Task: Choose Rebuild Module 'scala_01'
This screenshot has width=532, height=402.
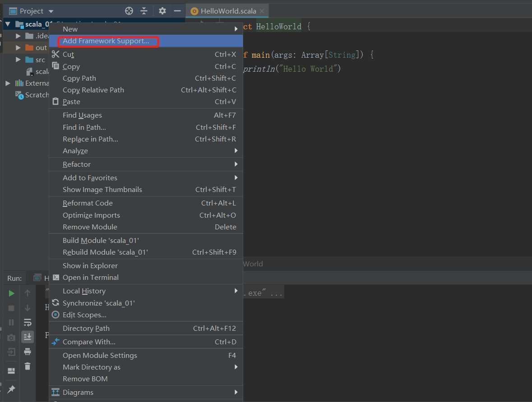Action: [x=146, y=252]
